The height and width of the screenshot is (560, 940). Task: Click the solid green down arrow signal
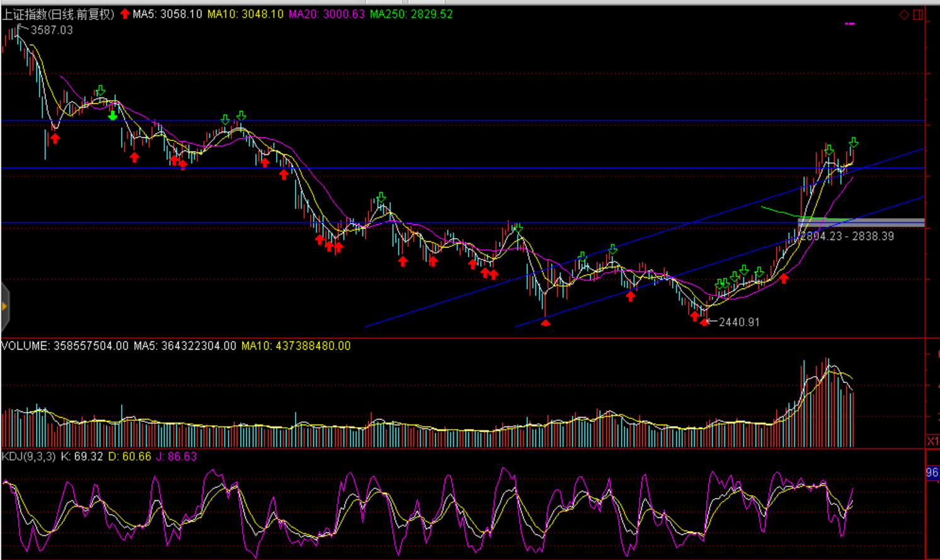tap(113, 115)
